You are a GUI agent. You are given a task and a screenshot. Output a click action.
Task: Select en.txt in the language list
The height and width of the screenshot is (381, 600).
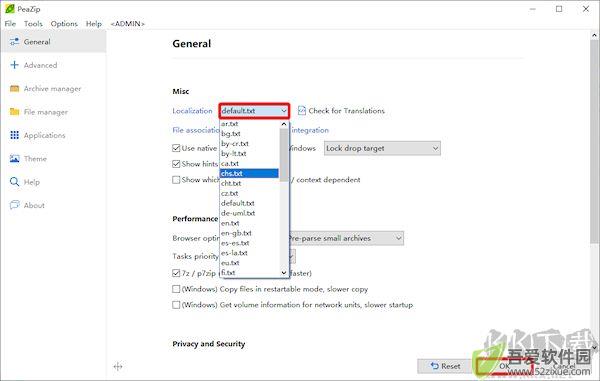pos(249,223)
